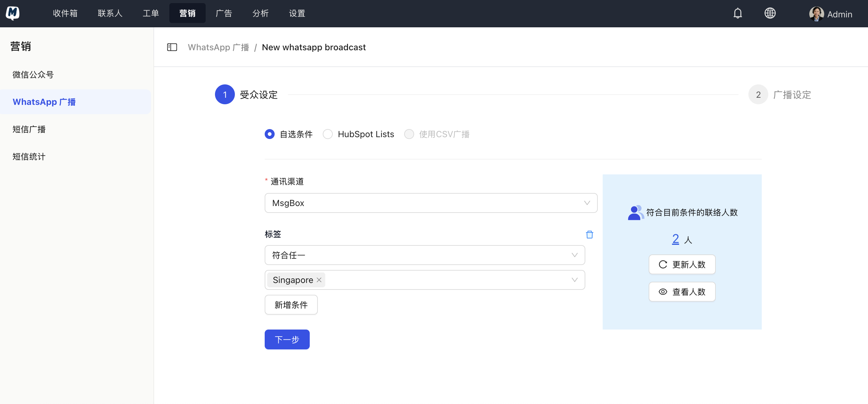Select the 自选条件 radio option
This screenshot has width=868, height=404.
pyautogui.click(x=270, y=134)
